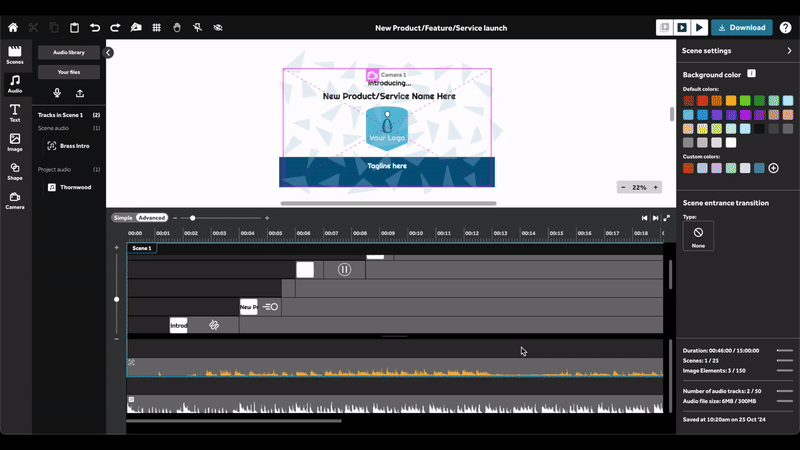Open the Camera panel

coord(15,200)
